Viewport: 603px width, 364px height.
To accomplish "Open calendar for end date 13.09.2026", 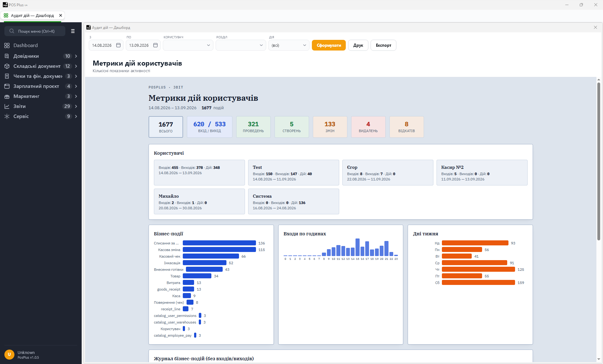I will click(x=155, y=45).
